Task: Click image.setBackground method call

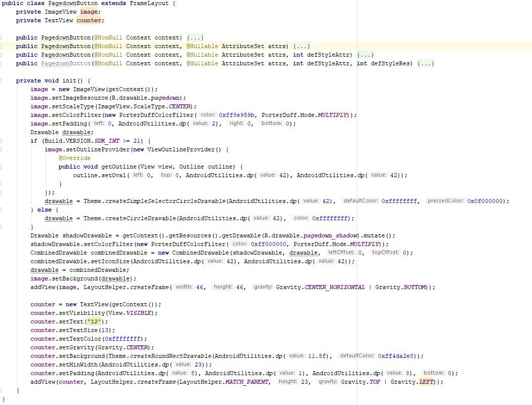Action: click(74, 278)
